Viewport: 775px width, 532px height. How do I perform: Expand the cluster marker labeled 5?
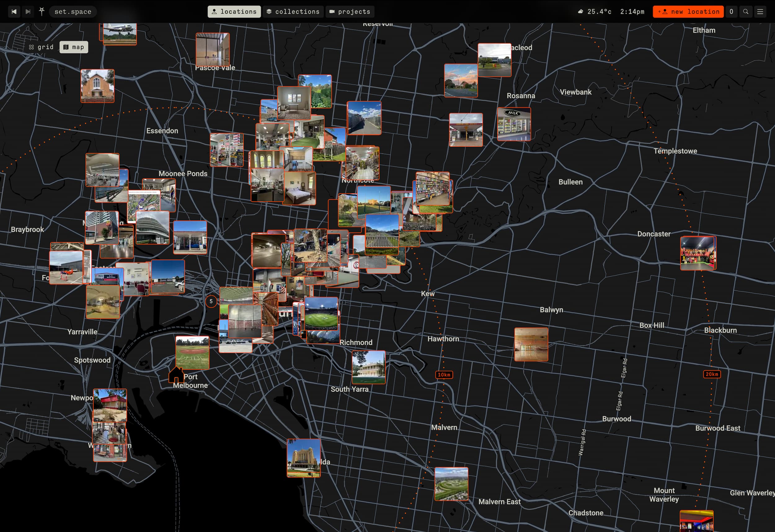(x=211, y=301)
